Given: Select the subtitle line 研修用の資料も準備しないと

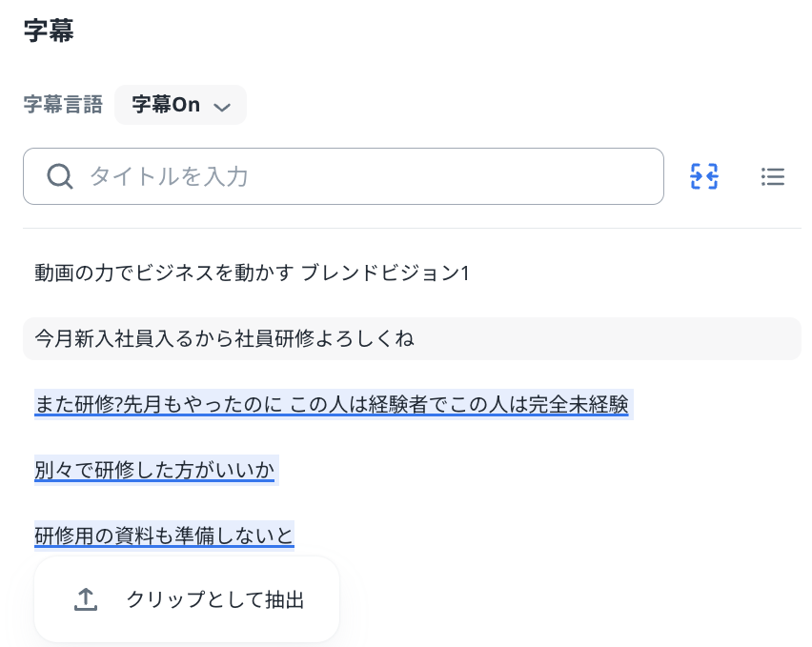Looking at the screenshot, I should (x=164, y=536).
